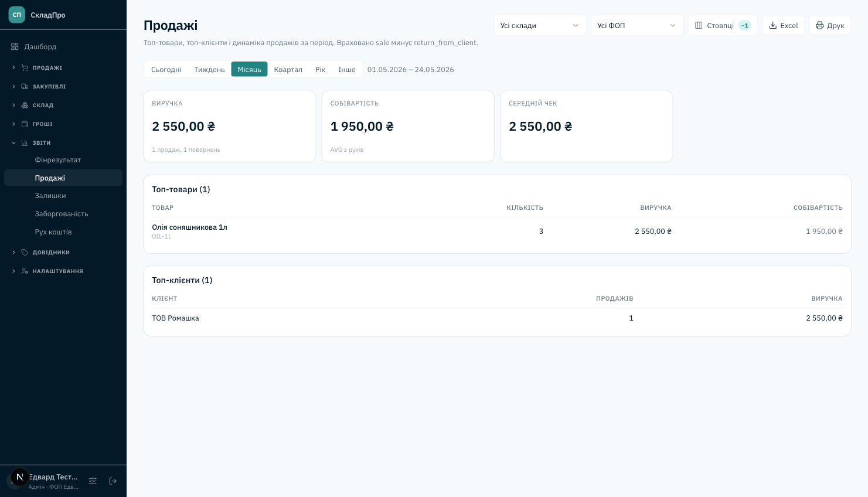
Task: Switch period to Тиждень
Action: pos(209,69)
